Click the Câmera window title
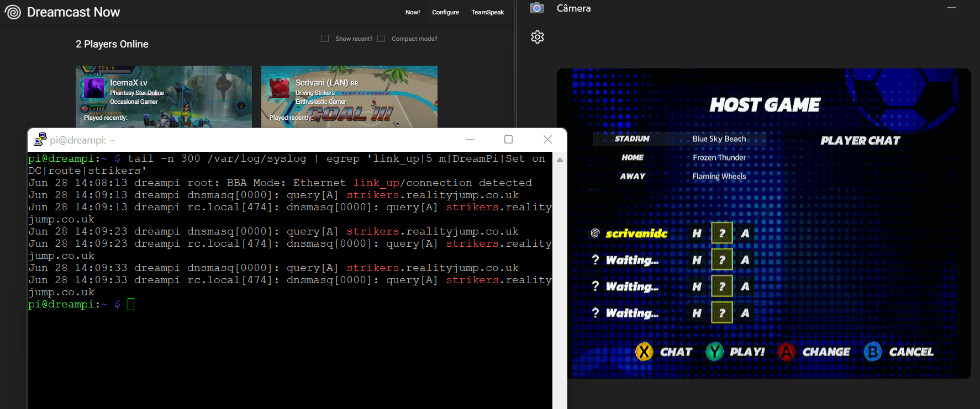This screenshot has height=409, width=980. [x=573, y=8]
